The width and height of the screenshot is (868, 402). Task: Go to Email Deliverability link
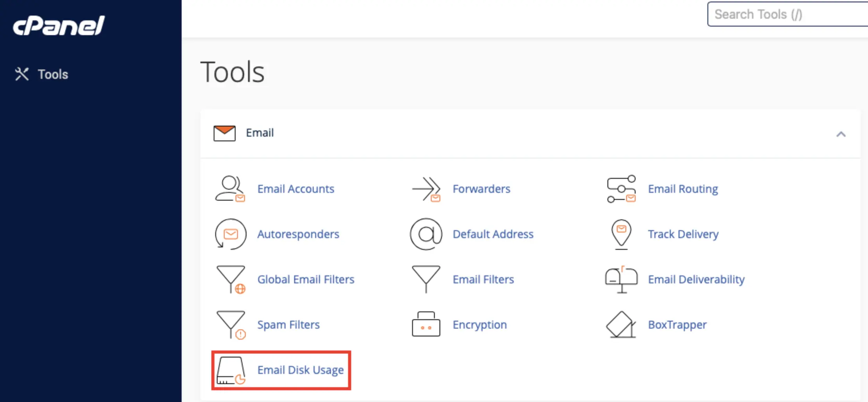(696, 280)
